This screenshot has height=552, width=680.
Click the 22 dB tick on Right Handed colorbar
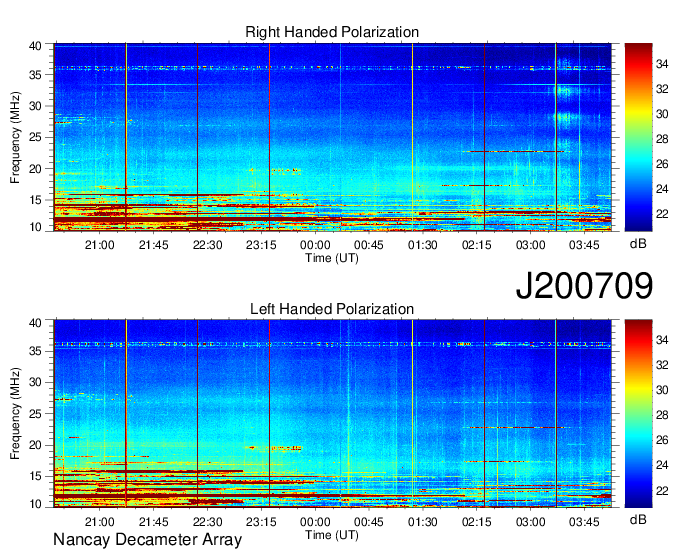point(662,214)
